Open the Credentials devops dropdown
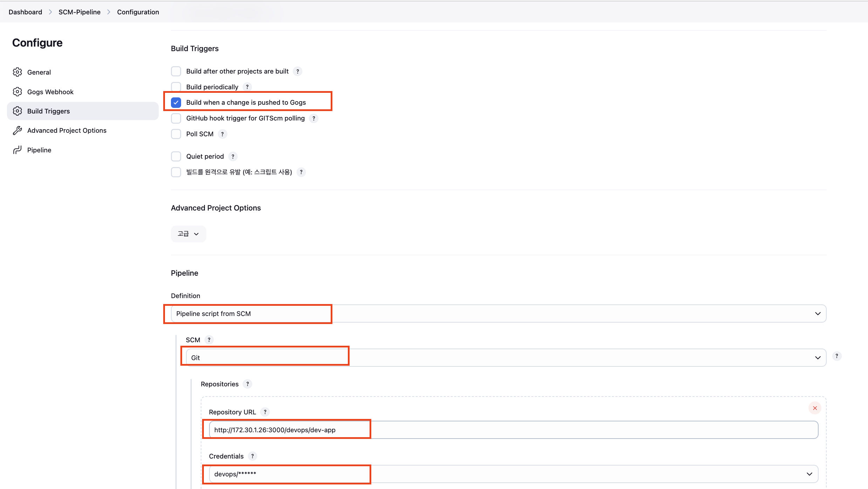The image size is (868, 489). point(513,474)
